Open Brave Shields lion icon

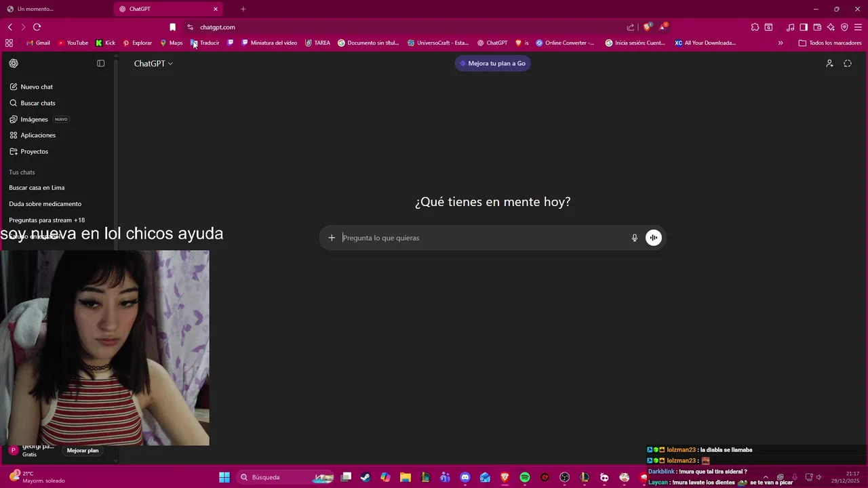click(648, 27)
